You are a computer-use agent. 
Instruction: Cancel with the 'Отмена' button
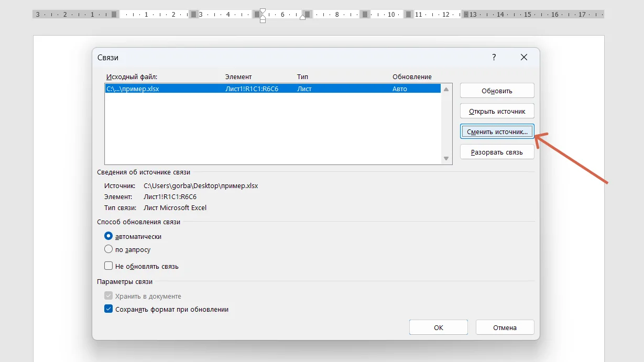[x=505, y=327]
